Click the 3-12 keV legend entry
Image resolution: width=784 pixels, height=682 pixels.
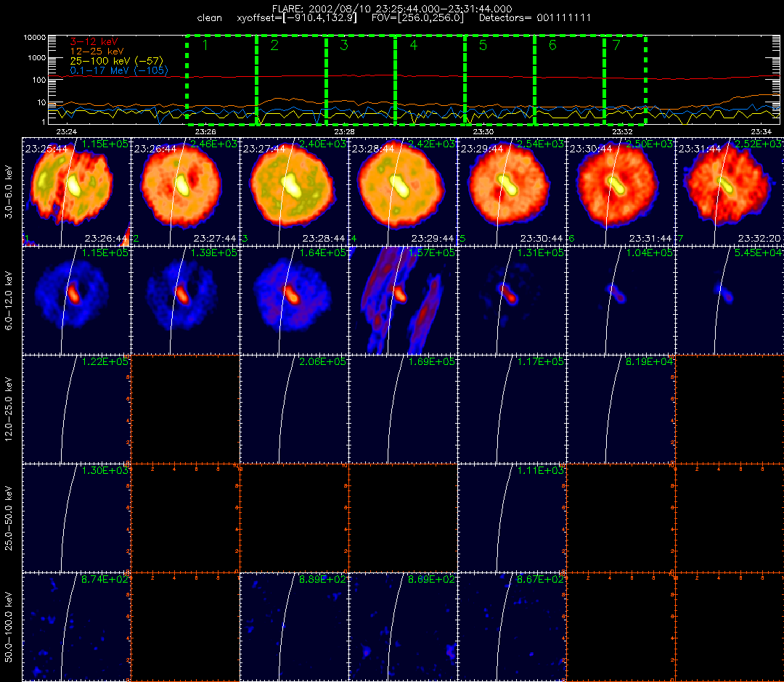coord(94,41)
